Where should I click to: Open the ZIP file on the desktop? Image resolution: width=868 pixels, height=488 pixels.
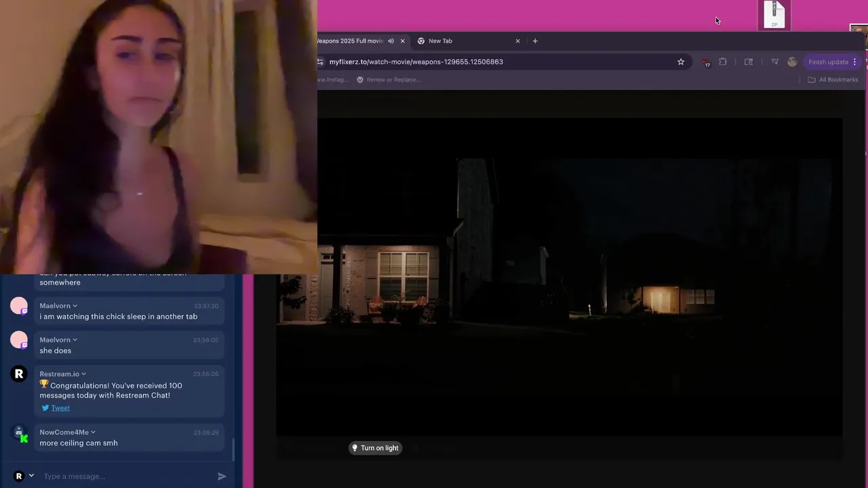click(x=774, y=15)
